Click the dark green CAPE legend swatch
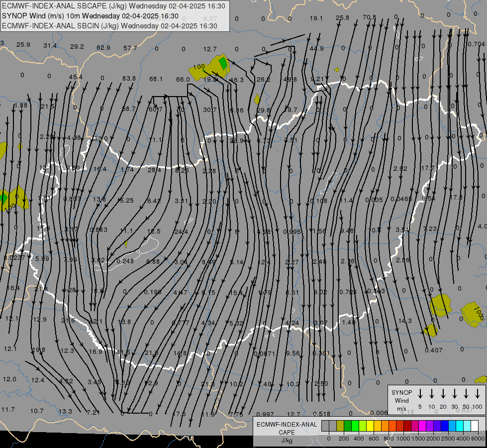487x448 pixels. click(348, 426)
